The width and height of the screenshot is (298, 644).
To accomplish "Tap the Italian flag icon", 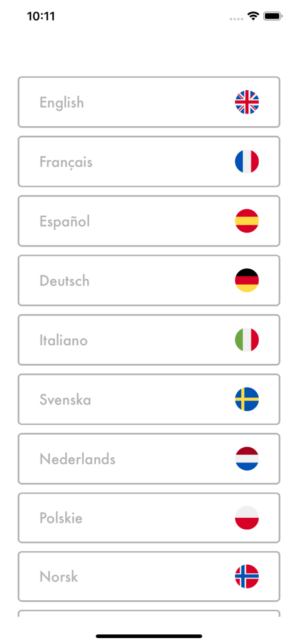I will (x=247, y=339).
